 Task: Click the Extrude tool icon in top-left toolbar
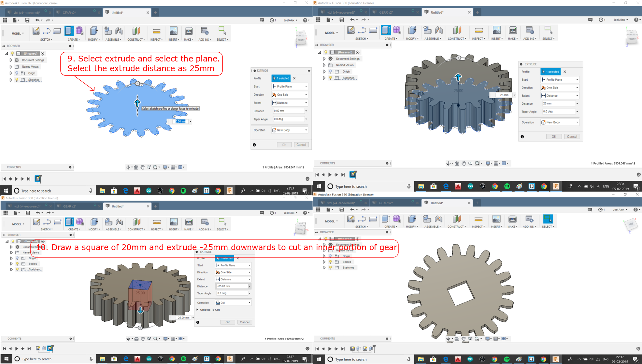click(69, 31)
